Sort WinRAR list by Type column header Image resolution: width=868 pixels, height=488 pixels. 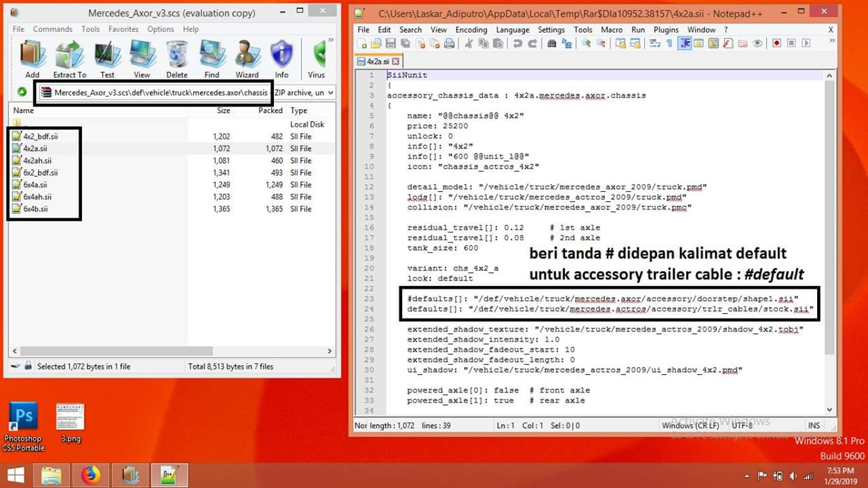click(x=298, y=110)
